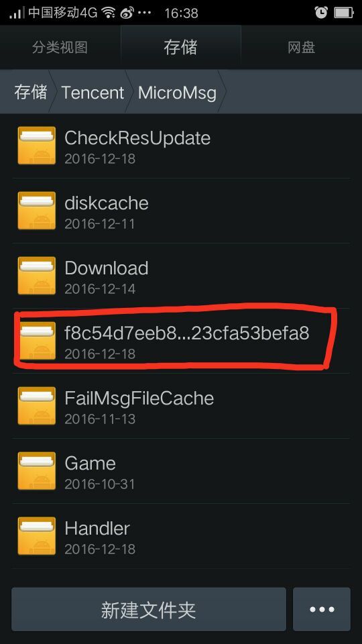Image resolution: width=362 pixels, height=644 pixels.
Task: Open the FailMsgFileCache folder entry
Action: click(x=181, y=406)
